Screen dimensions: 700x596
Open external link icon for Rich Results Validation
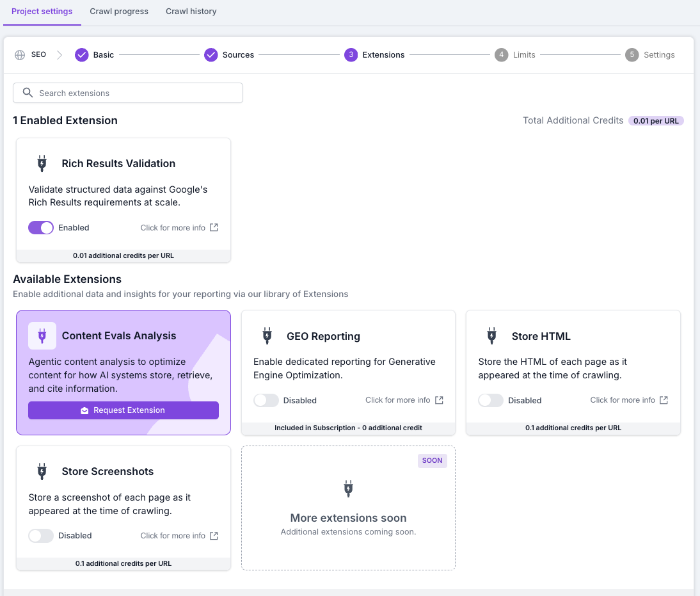214,228
